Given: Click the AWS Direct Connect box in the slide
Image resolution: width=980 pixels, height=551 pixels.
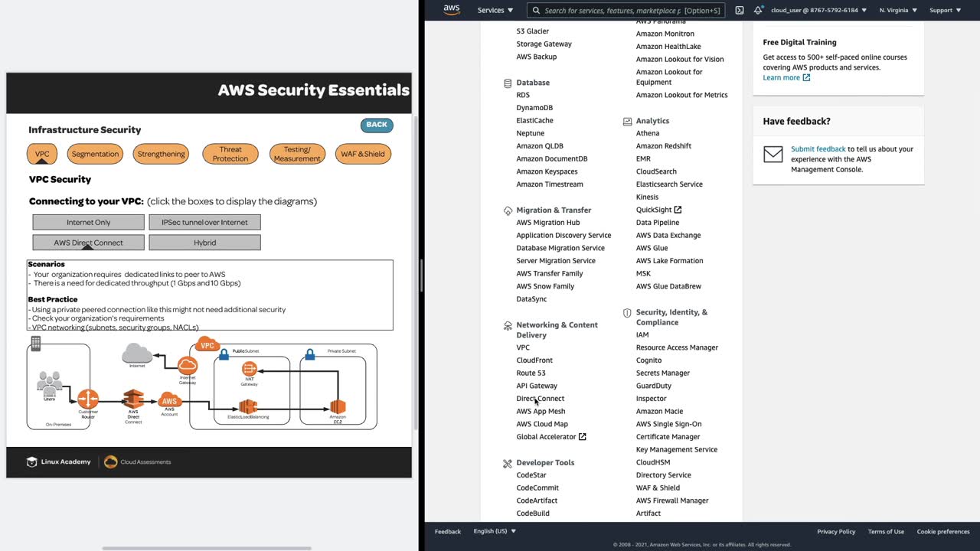Looking at the screenshot, I should pyautogui.click(x=88, y=243).
